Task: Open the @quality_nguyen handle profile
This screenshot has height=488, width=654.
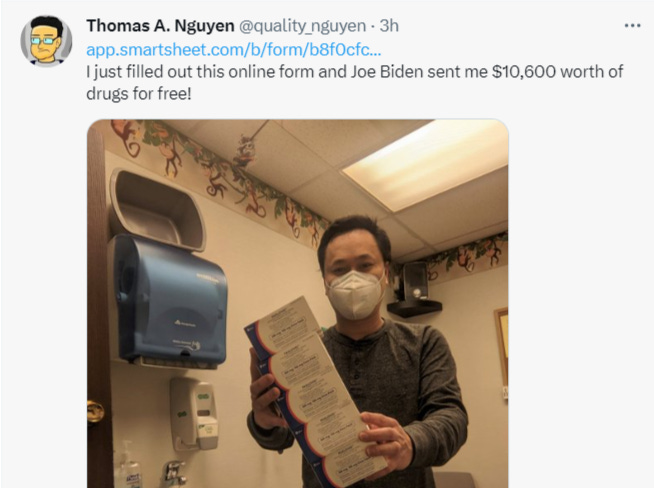Action: point(302,26)
